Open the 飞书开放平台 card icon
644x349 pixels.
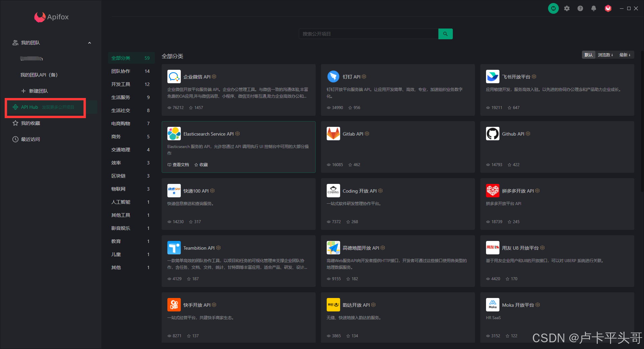click(493, 77)
